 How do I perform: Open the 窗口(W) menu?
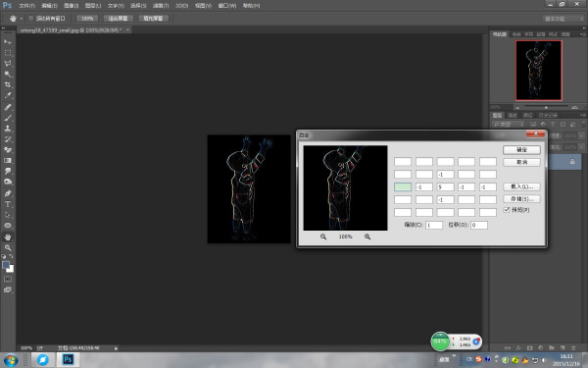tap(227, 6)
